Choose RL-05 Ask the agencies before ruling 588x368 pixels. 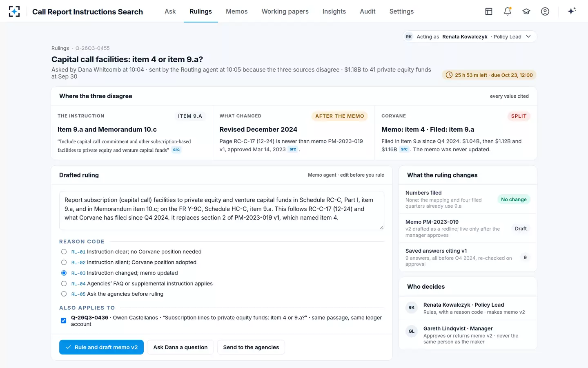(64, 294)
